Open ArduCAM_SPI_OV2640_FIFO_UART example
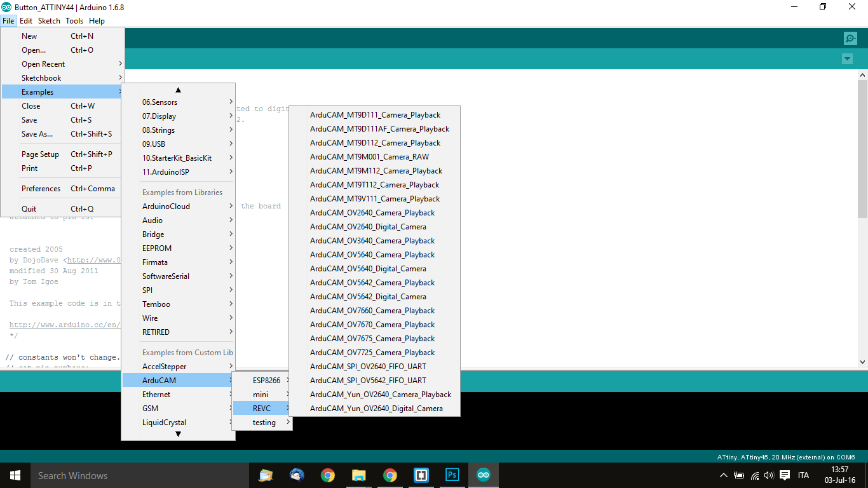 [374, 367]
